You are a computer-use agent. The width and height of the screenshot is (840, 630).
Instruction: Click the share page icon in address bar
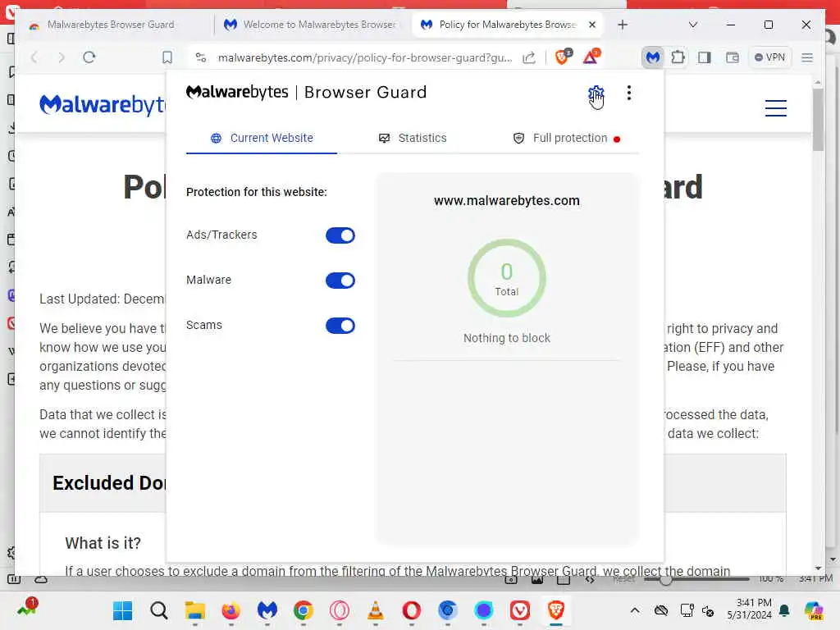(x=529, y=57)
